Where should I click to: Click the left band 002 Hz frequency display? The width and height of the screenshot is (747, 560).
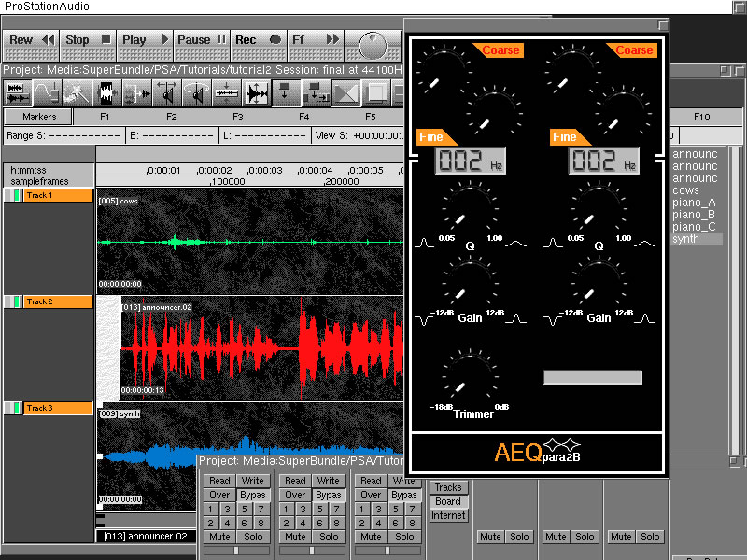[x=471, y=161]
